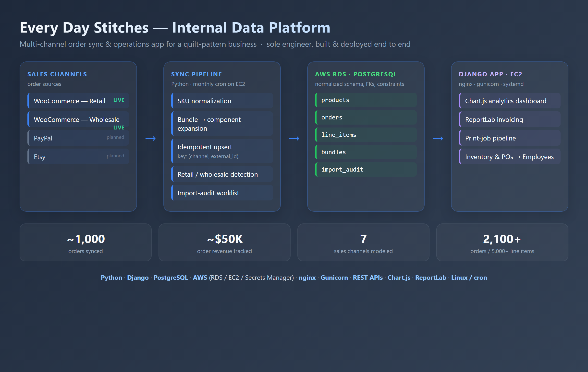
Task: Click the order sources subtitle
Action: (x=44, y=84)
